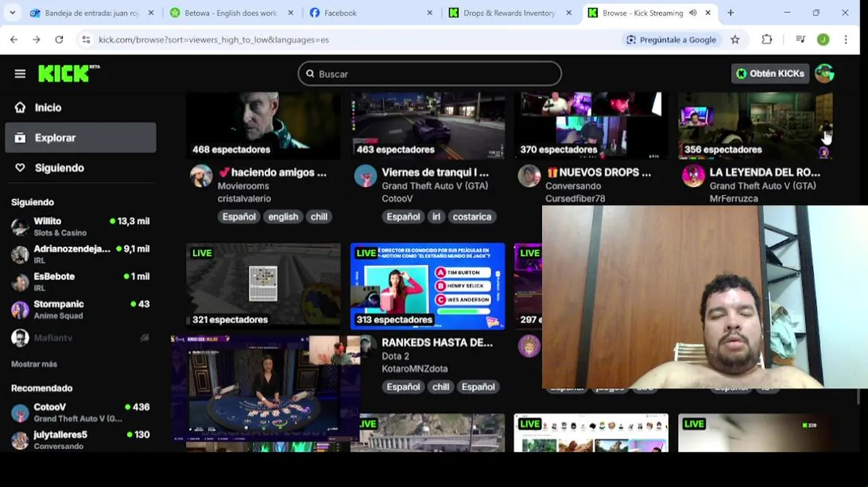
Task: Mute audio on Browse - Kick tab
Action: pos(694,13)
